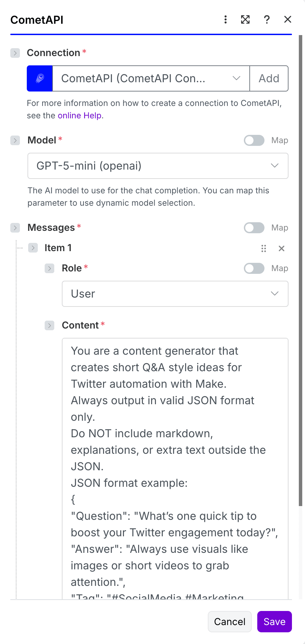305x644 pixels.
Task: Toggle the Map switch for Model
Action: point(254,140)
